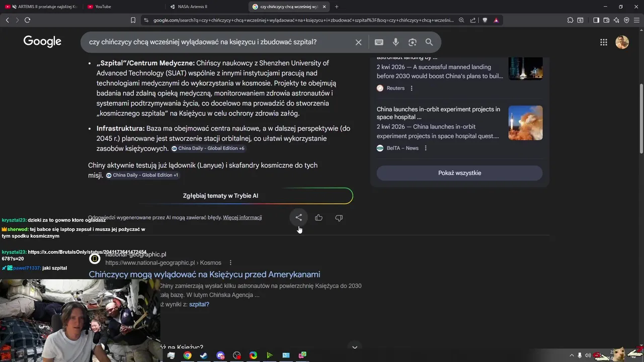
Task: Click the browser address bar URL
Action: [x=303, y=20]
